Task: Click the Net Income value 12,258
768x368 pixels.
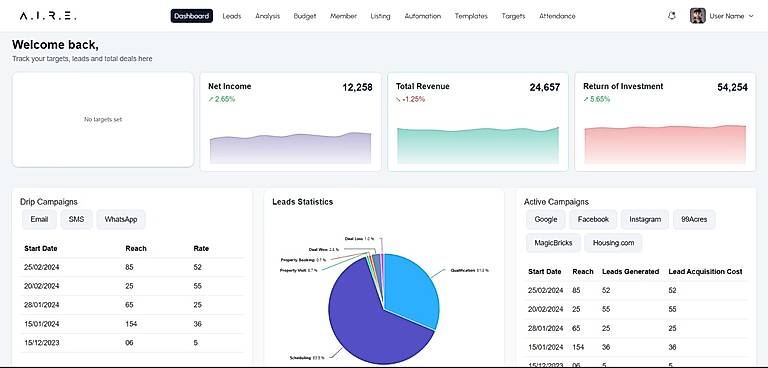Action: click(358, 88)
